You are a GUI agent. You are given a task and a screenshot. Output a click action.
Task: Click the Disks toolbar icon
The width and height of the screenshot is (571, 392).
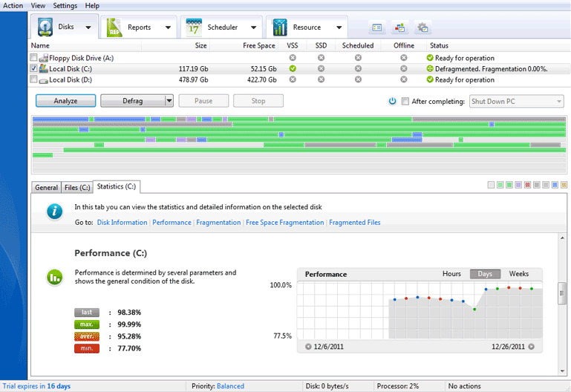45,27
